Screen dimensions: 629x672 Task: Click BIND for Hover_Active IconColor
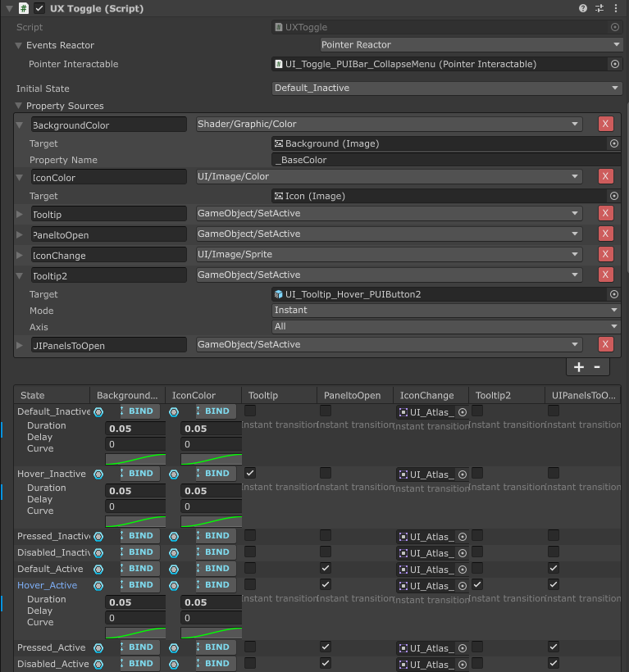click(216, 585)
